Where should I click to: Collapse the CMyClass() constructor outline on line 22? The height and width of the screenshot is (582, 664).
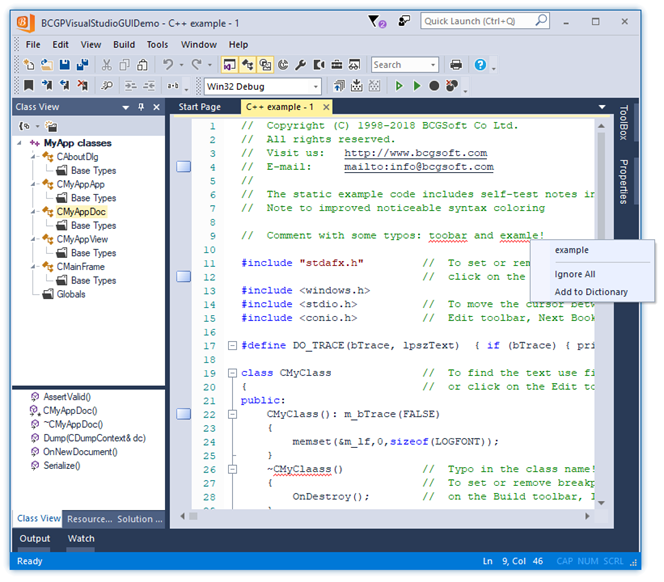[x=232, y=414]
